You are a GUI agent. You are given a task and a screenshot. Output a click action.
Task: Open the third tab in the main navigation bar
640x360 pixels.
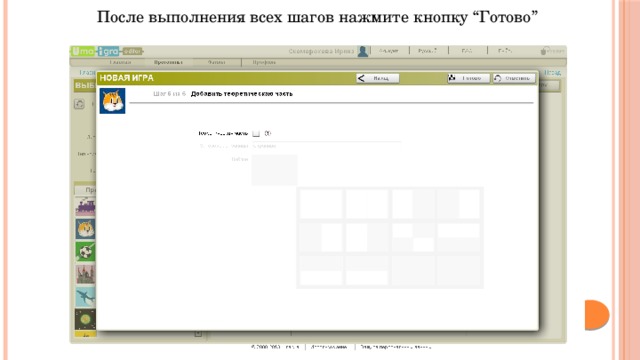click(216, 62)
